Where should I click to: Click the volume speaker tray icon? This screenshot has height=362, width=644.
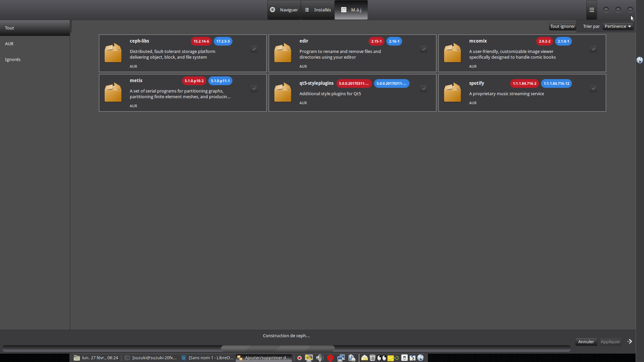319,358
